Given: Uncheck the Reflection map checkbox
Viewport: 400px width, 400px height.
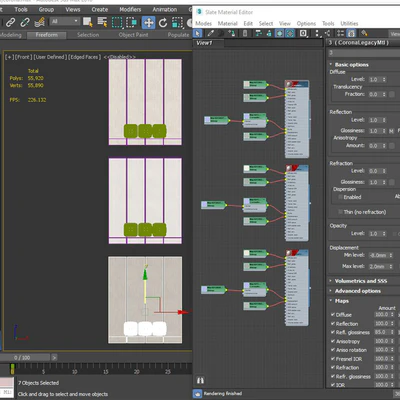Looking at the screenshot, I should (333, 323).
